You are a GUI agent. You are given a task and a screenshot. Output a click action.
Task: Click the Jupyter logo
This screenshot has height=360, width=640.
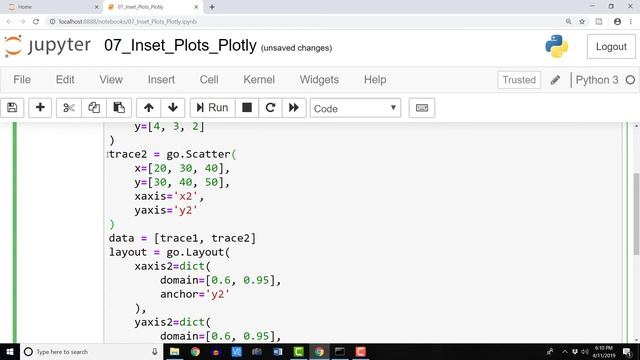[x=48, y=46]
